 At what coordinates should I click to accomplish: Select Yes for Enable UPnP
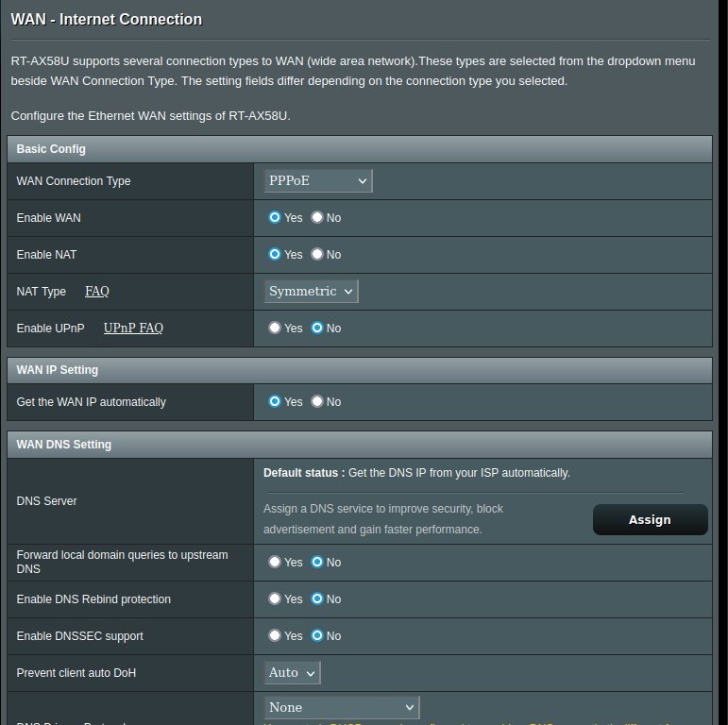275,328
